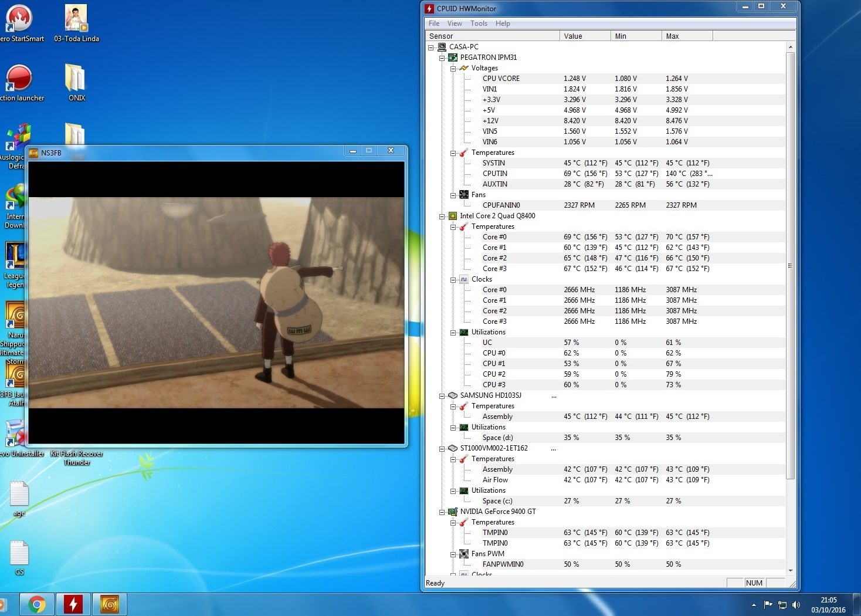Switch to HWMonitor via taskbar lightning icon

pyautogui.click(x=73, y=604)
